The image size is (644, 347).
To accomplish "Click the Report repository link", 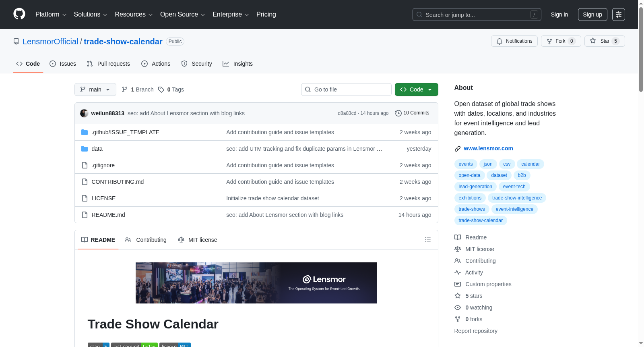I will tap(476, 331).
